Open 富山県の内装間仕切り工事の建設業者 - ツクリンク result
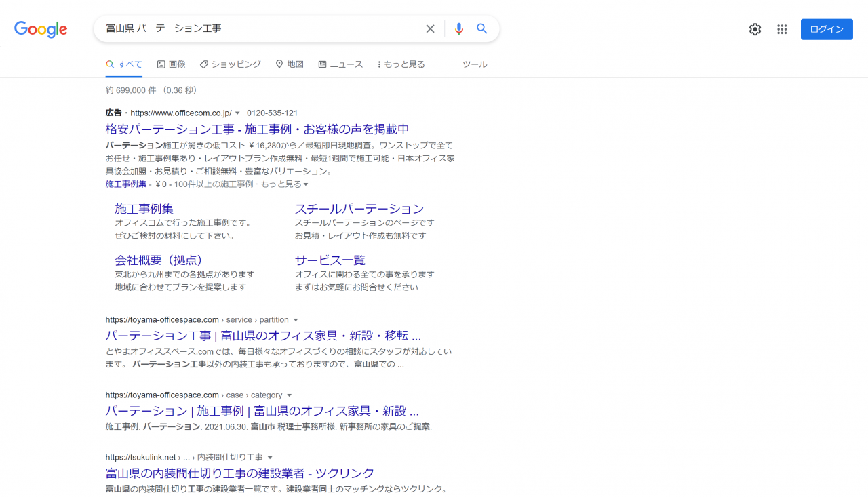This screenshot has width=868, height=497. 239,473
